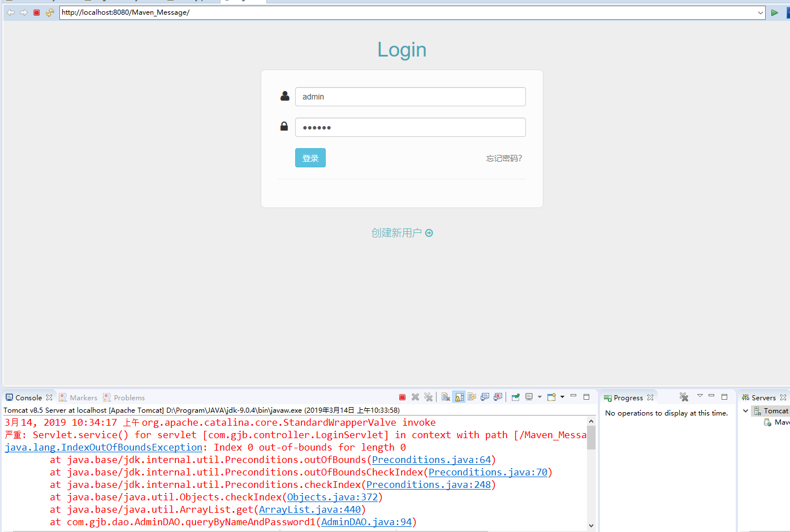
Task: Maximize the Progress view
Action: 724,397
